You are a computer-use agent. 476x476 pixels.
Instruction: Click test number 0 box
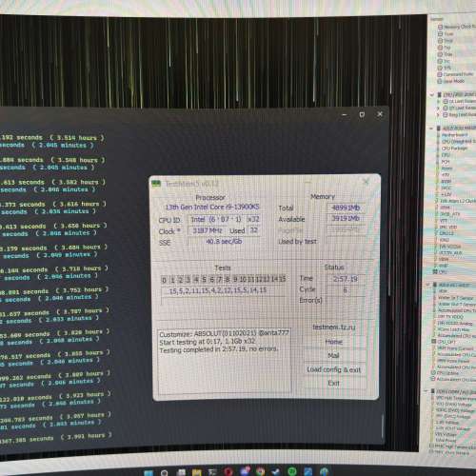tap(164, 280)
